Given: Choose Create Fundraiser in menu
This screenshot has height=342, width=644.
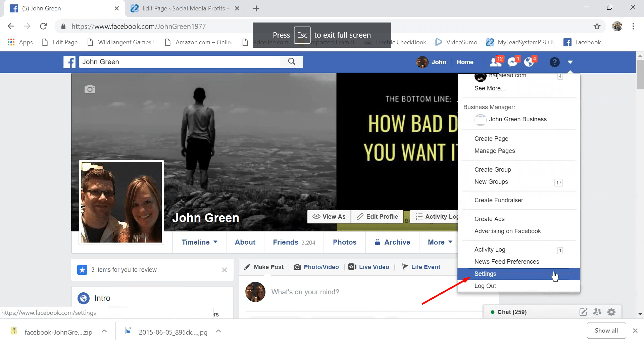Looking at the screenshot, I should coord(518,200).
